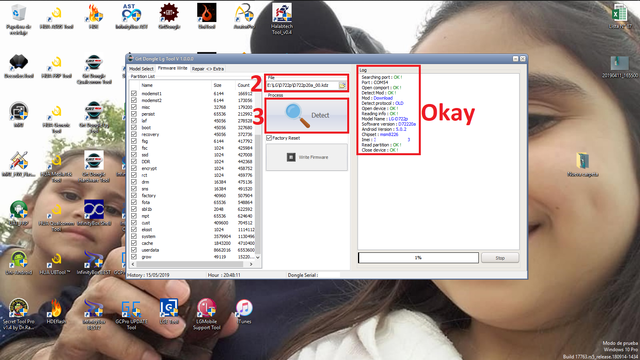
Task: Click 'Hour : 20:48:11' in status bar
Action: (x=224, y=275)
